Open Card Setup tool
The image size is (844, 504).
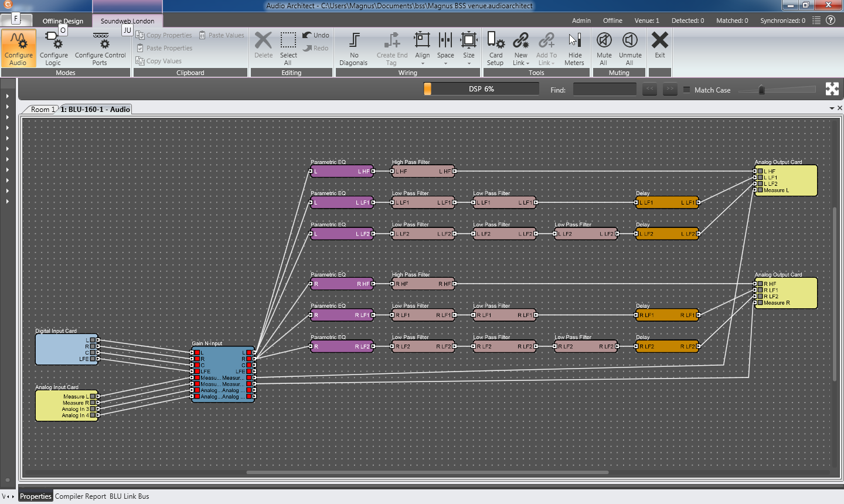[x=495, y=49]
